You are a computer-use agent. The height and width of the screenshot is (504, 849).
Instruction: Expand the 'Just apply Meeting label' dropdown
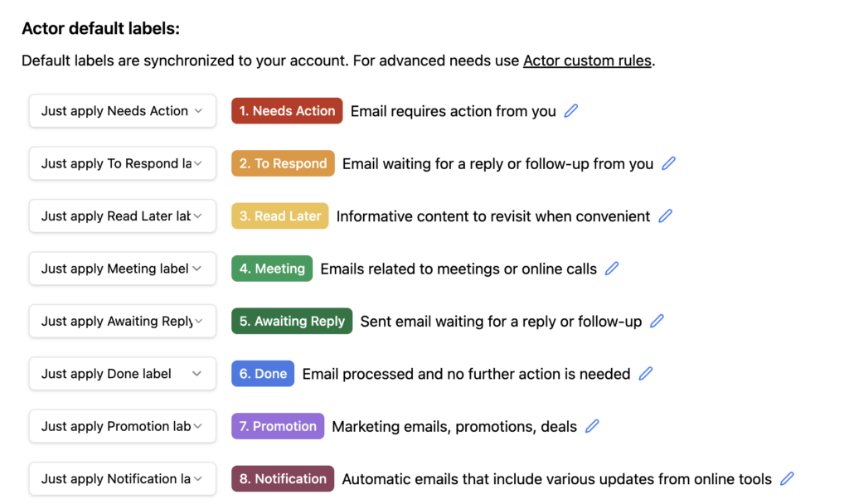pos(122,269)
